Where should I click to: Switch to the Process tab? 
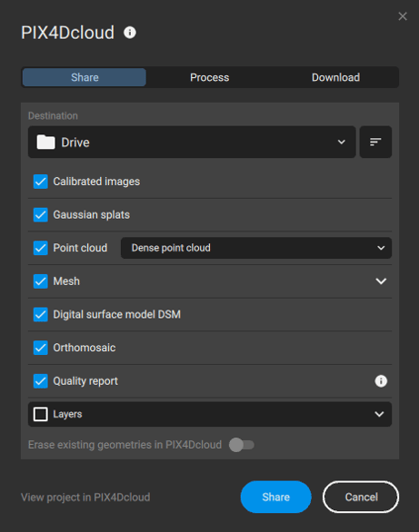209,77
